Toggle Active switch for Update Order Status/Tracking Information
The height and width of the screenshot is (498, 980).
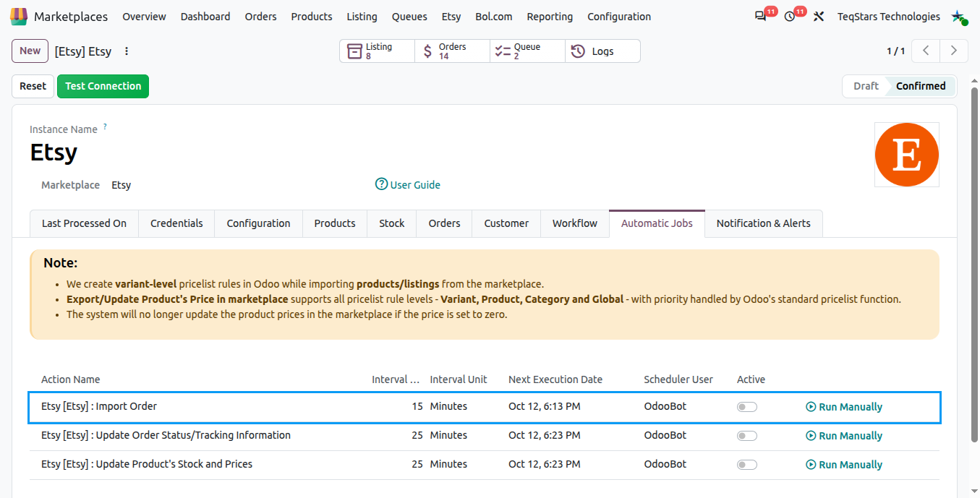747,436
